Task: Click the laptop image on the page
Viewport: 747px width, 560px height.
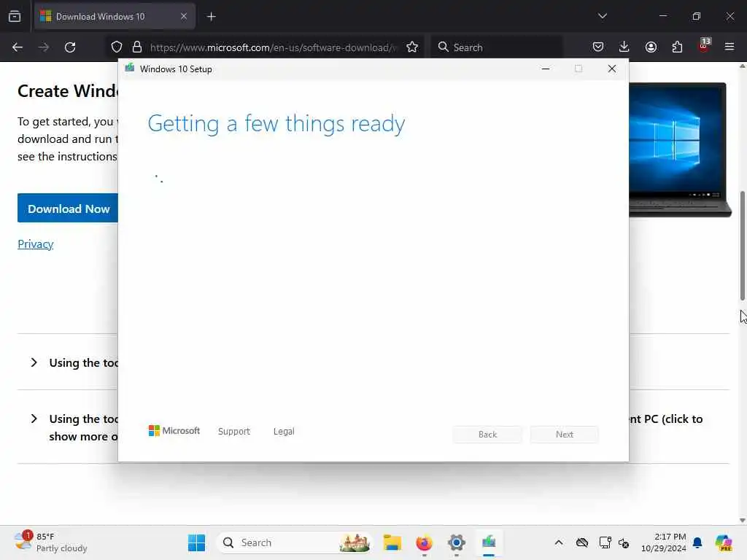Action: (680, 149)
